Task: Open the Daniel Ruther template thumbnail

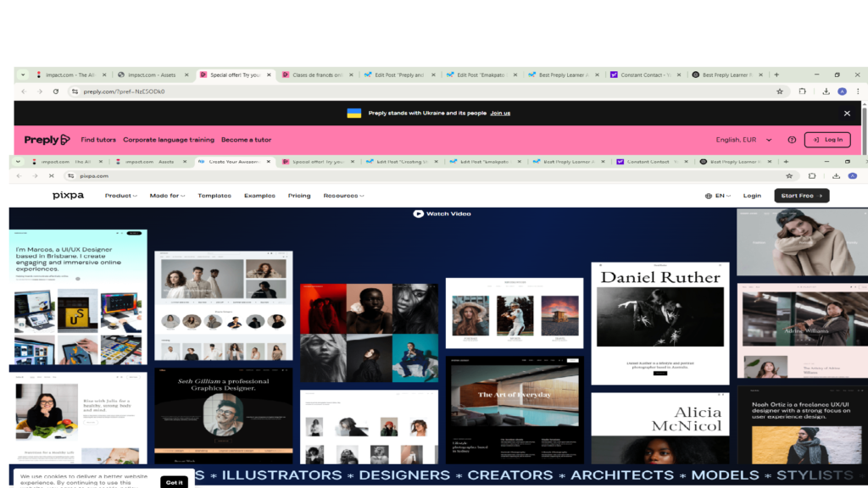Action: 660,324
